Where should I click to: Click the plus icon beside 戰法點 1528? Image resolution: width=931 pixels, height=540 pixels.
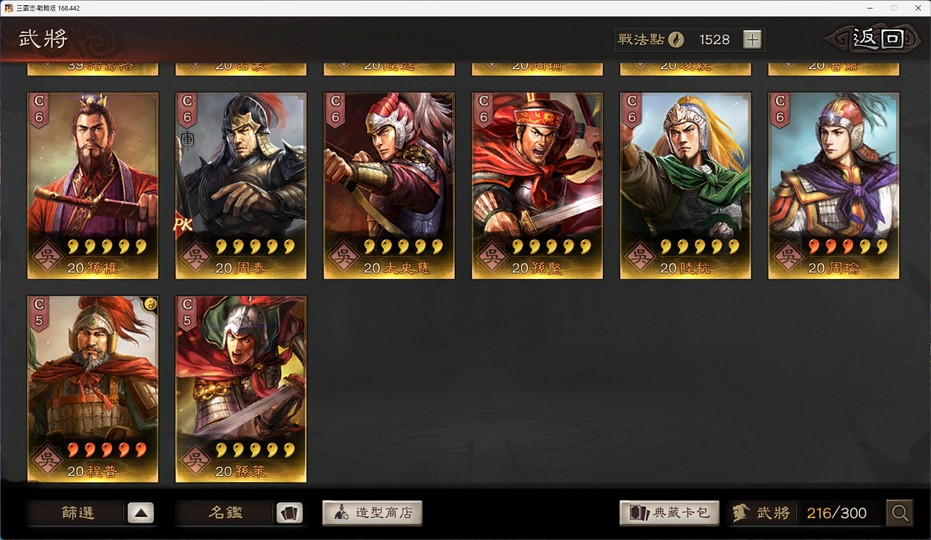point(752,40)
